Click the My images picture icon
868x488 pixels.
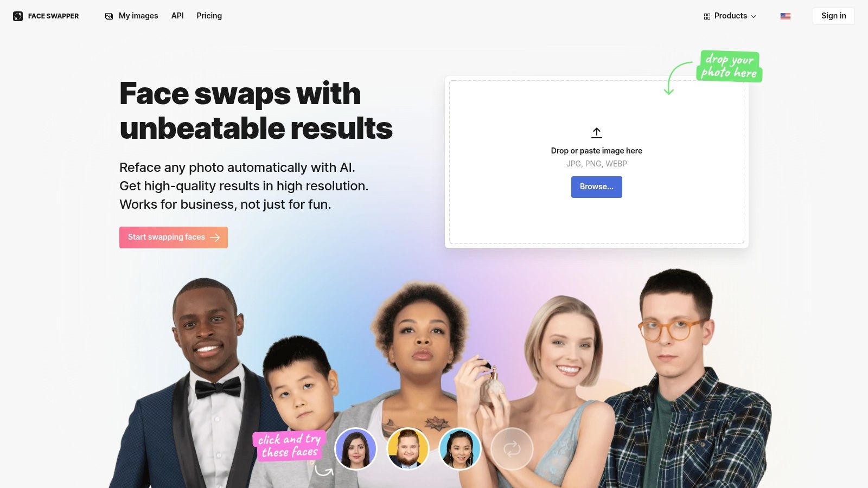click(109, 16)
